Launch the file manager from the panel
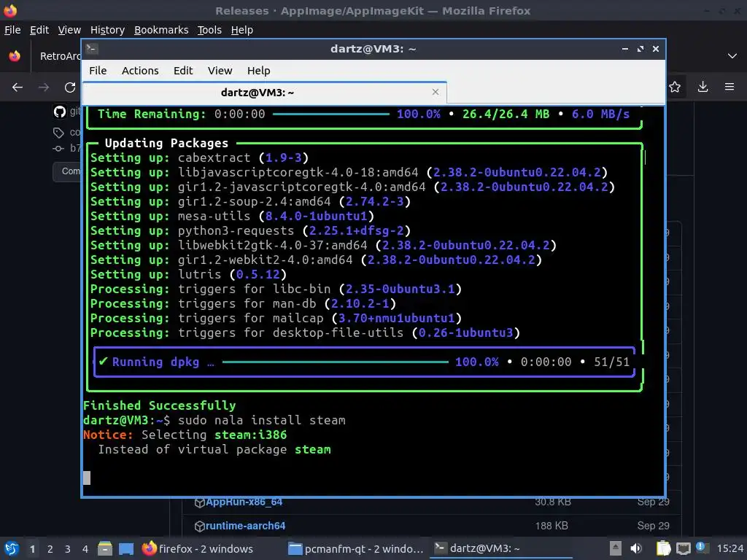The height and width of the screenshot is (560, 747). tap(105, 548)
